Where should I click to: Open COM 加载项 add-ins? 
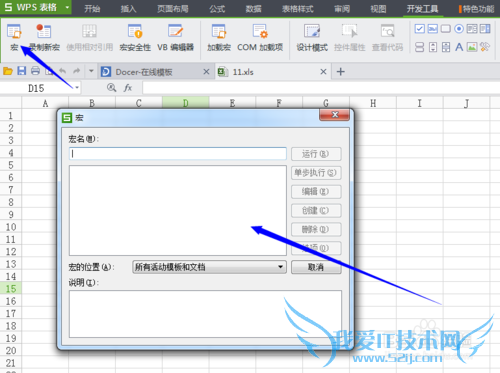click(x=260, y=37)
